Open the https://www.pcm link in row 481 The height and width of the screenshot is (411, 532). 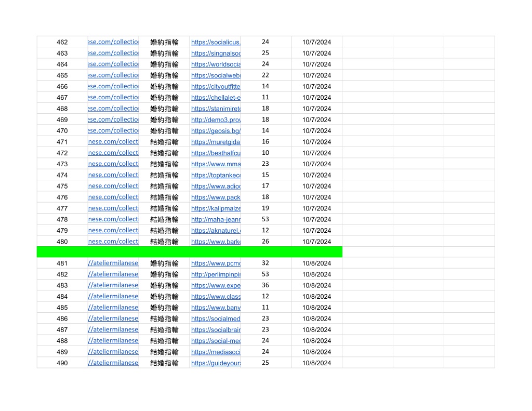(x=216, y=263)
